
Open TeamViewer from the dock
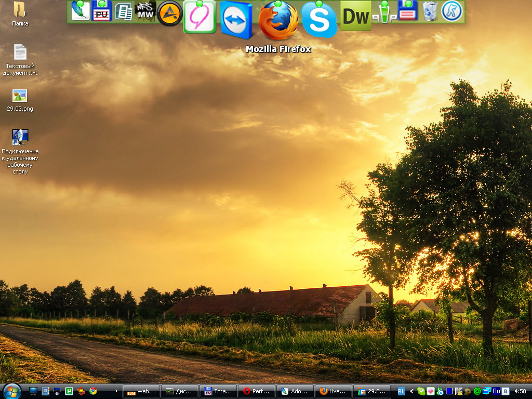[236, 20]
